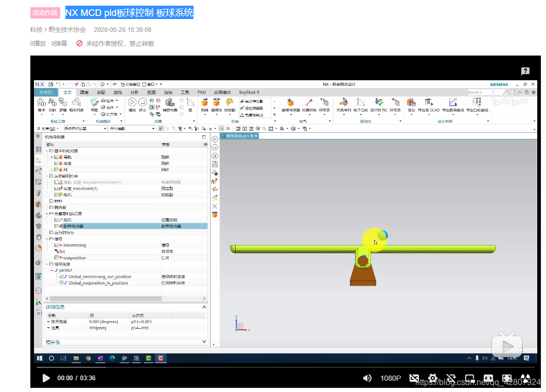Click the navigator horizontal scrollbar
546x392 pixels.
106,299
